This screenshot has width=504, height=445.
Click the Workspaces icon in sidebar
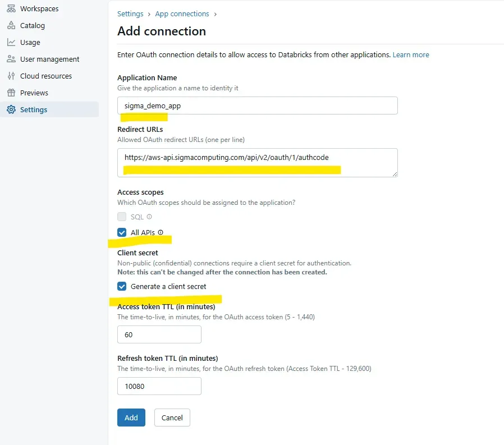(11, 9)
